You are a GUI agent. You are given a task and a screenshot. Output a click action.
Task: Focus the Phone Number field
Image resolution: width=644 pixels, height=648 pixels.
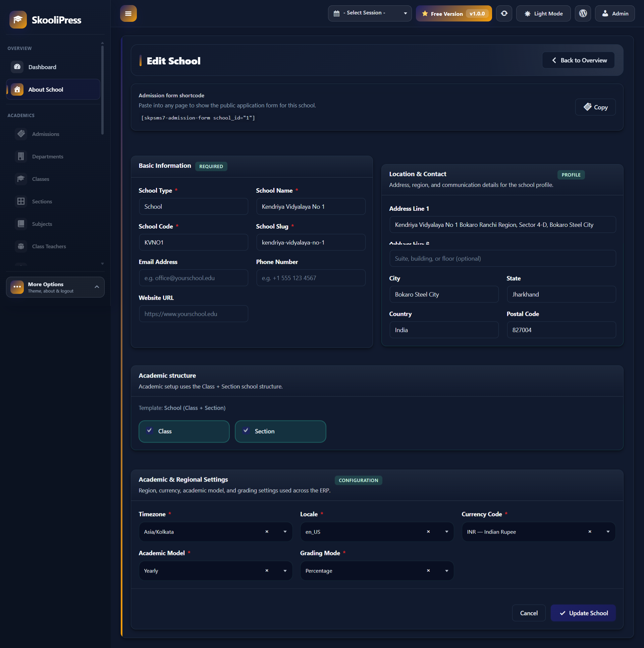click(x=311, y=278)
